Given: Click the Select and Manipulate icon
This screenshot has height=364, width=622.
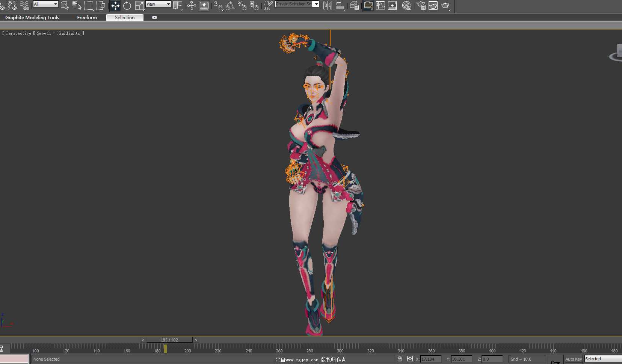Looking at the screenshot, I should 192,5.
